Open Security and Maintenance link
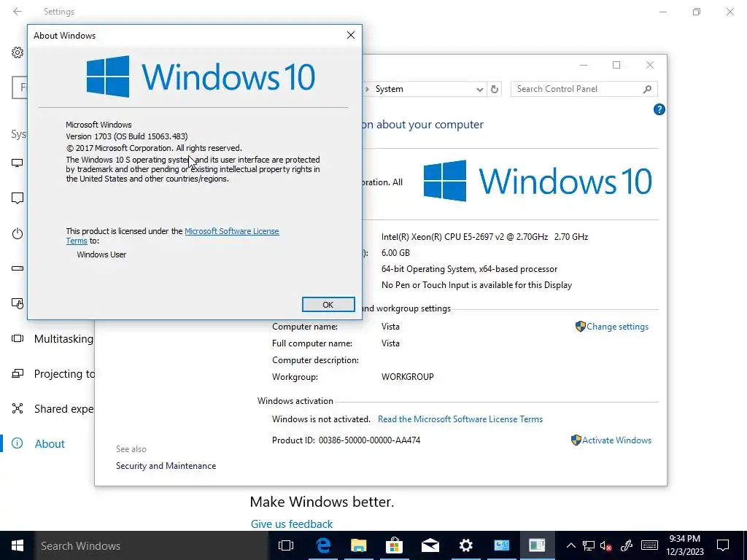This screenshot has width=747, height=560. (166, 466)
